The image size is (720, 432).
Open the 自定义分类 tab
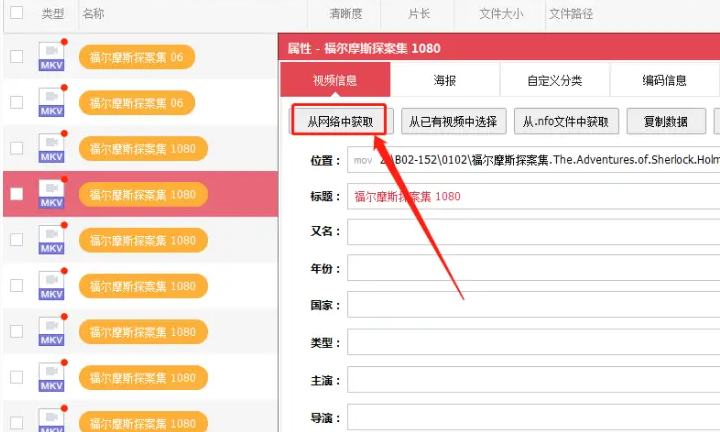point(555,80)
